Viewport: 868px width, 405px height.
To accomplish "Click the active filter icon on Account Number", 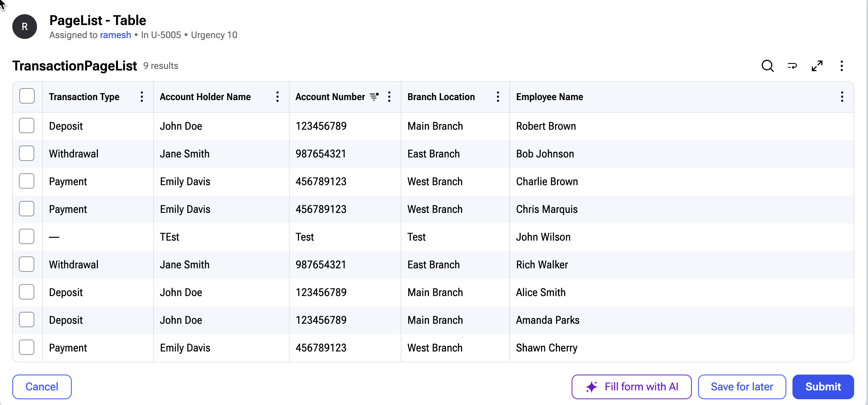I will 374,97.
